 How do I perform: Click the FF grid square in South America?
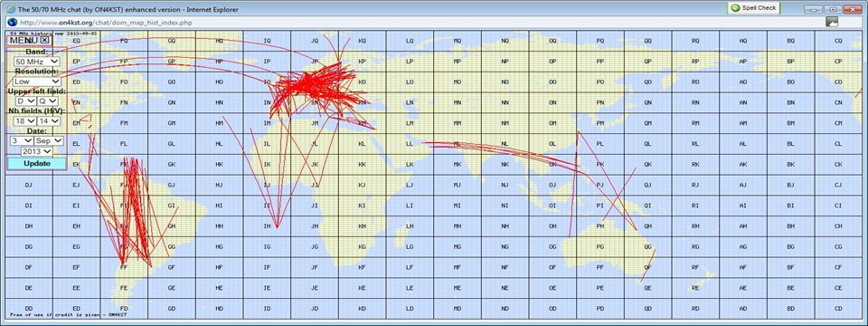click(x=124, y=267)
